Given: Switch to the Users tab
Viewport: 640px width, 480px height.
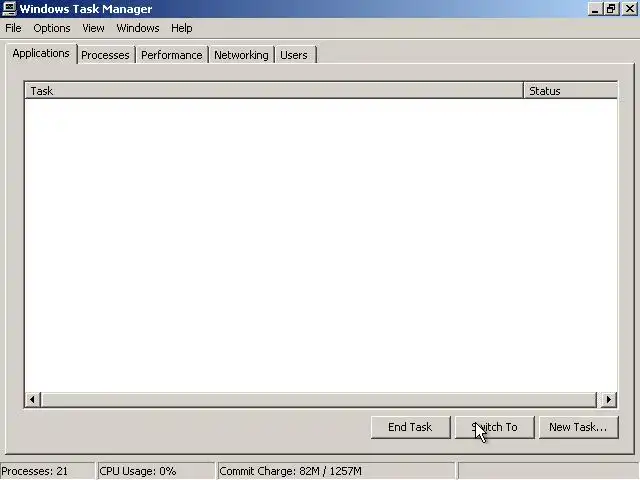Looking at the screenshot, I should tap(294, 55).
